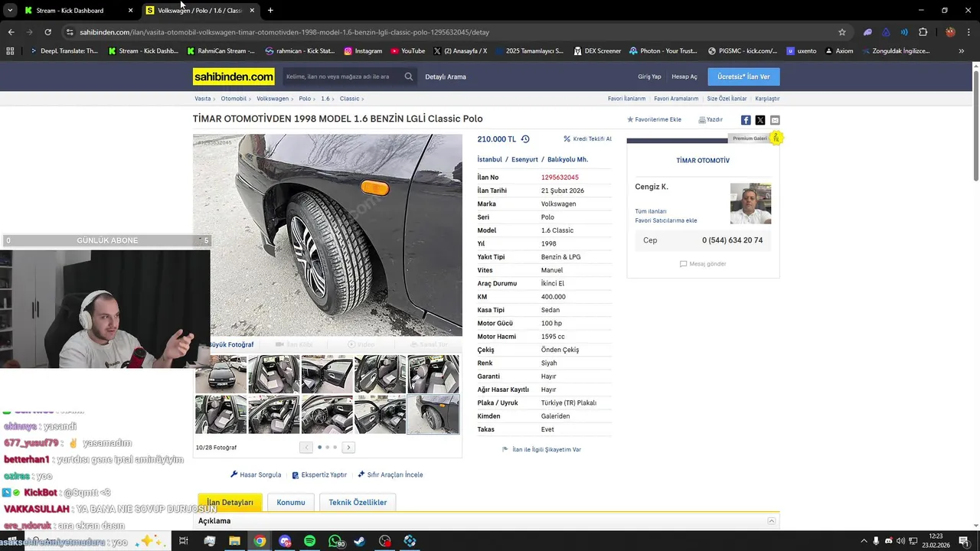
Task: Select the highlighted wheel thumbnail in second row
Action: [x=433, y=414]
